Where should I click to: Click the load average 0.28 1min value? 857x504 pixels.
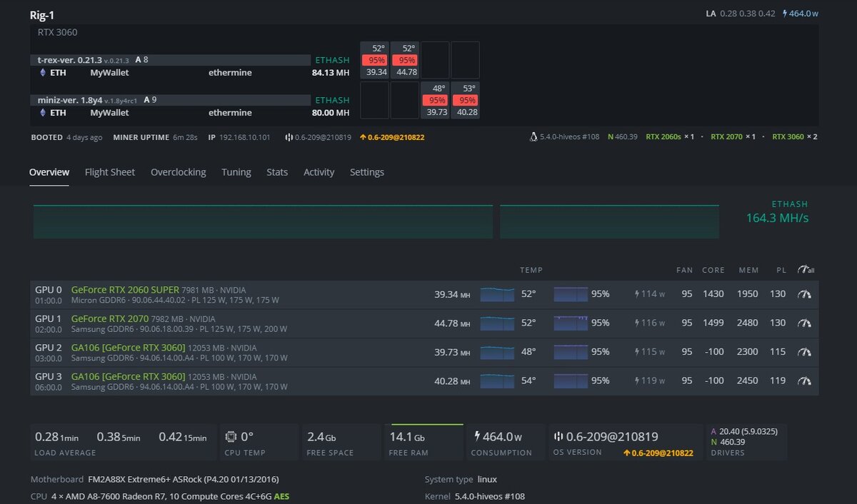[56, 437]
